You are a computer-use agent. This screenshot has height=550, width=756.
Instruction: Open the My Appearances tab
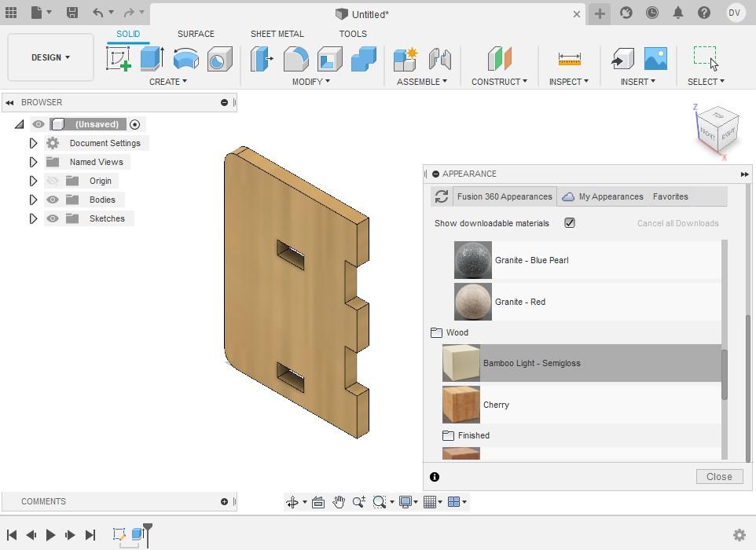point(603,196)
